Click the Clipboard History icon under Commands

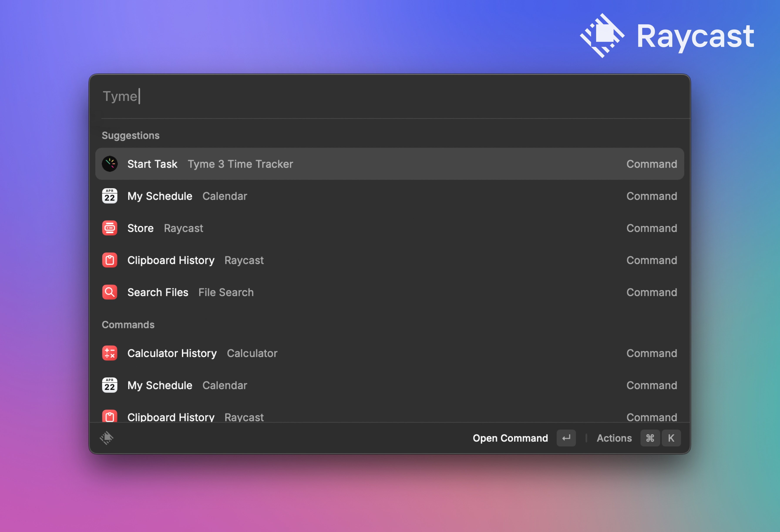point(110,416)
